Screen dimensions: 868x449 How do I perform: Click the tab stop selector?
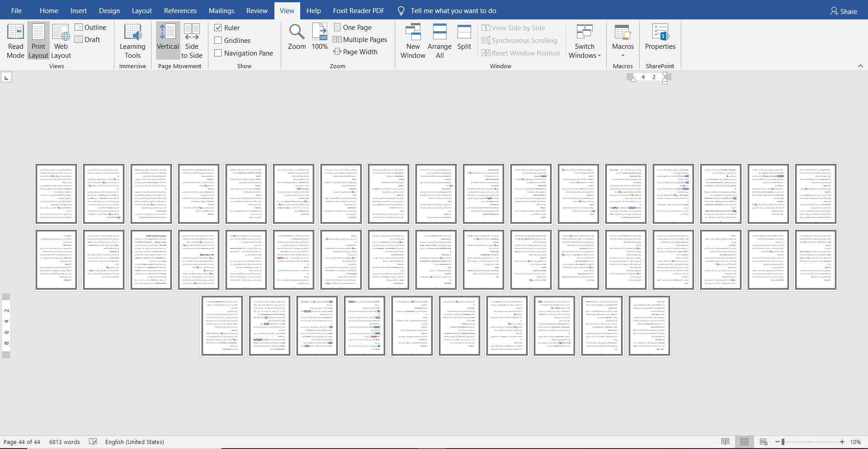(x=6, y=78)
